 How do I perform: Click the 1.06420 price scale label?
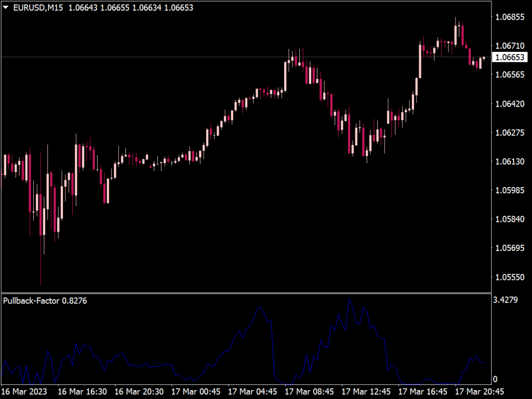click(x=510, y=103)
